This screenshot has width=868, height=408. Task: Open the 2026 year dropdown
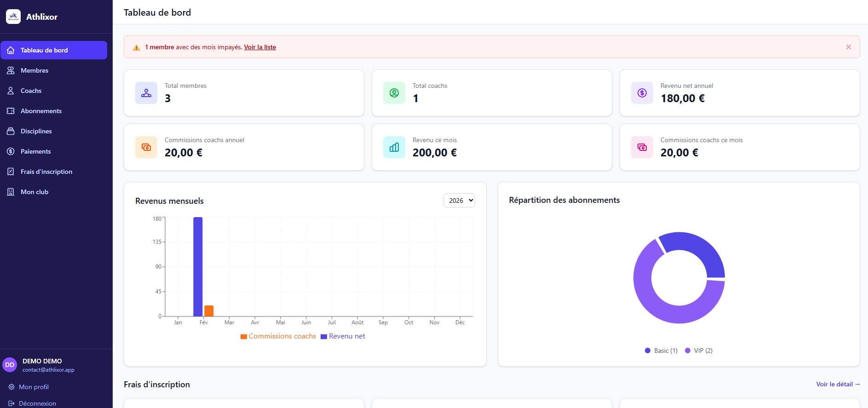459,201
